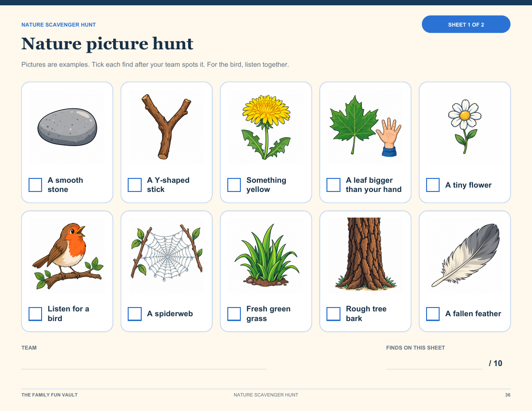Click the 'Nature picture hunt' heading

[x=107, y=44]
